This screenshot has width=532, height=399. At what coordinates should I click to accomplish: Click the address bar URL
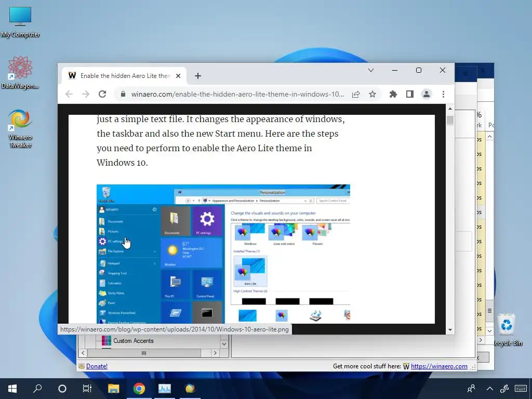(x=237, y=95)
